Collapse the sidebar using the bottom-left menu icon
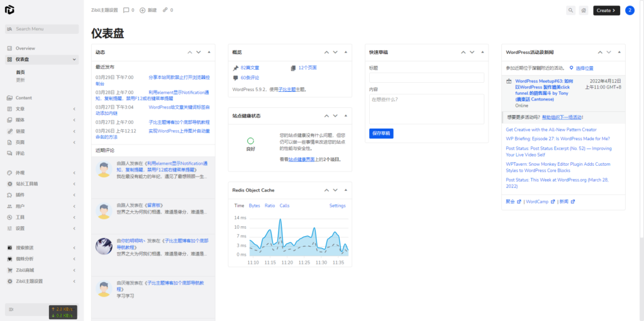644x321 pixels. [11, 309]
